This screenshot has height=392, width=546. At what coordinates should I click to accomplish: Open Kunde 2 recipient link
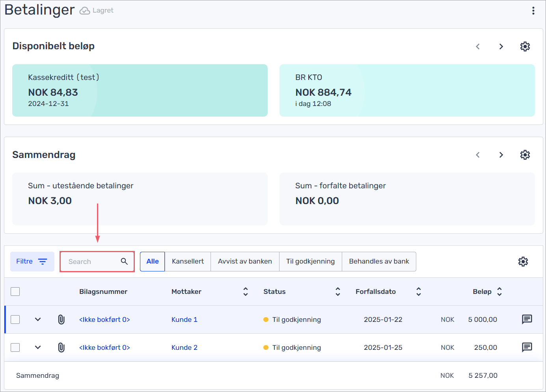184,347
